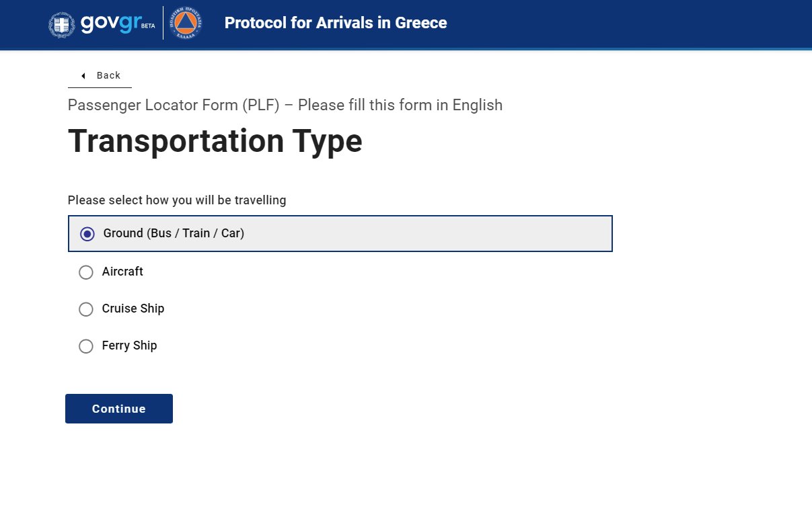Go back using the Back link
The height and width of the screenshot is (531, 812).
click(x=108, y=75)
